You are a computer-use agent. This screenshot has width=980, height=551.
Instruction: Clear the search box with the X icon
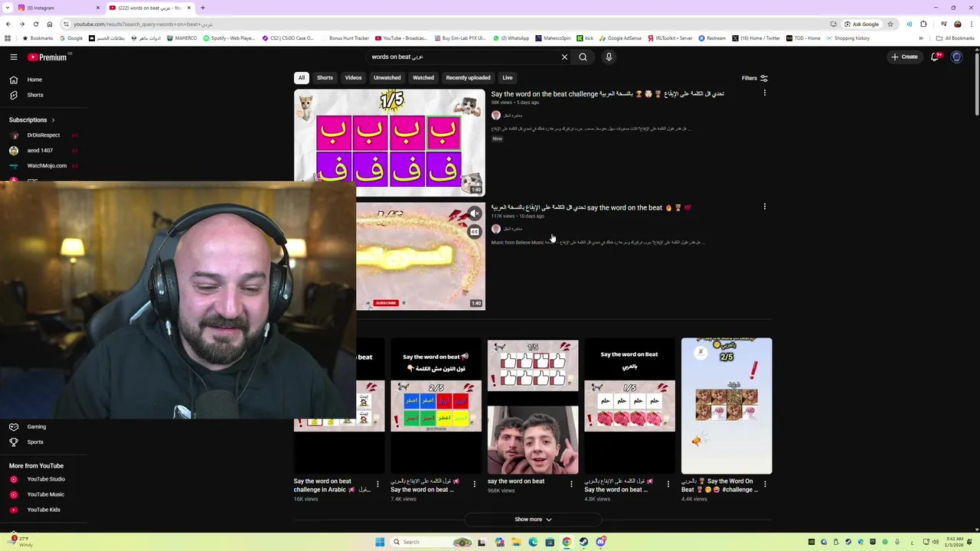pos(564,57)
